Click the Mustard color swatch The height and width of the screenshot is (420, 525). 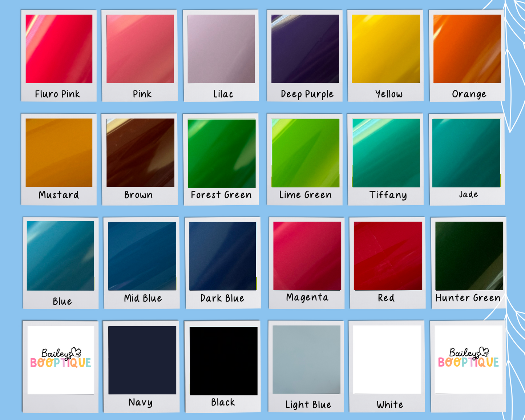(x=59, y=153)
